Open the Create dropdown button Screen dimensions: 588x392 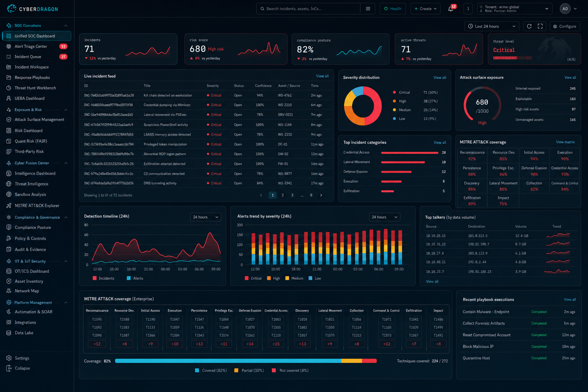(x=425, y=9)
